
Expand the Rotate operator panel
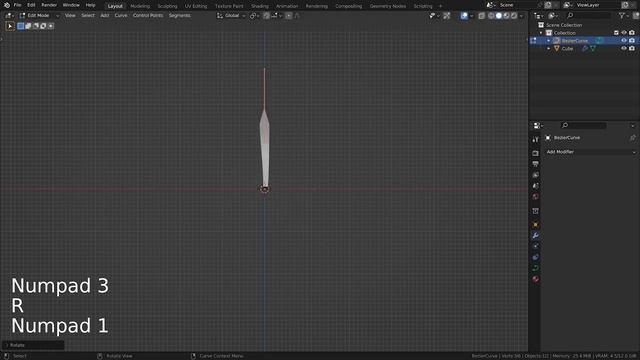(33, 345)
